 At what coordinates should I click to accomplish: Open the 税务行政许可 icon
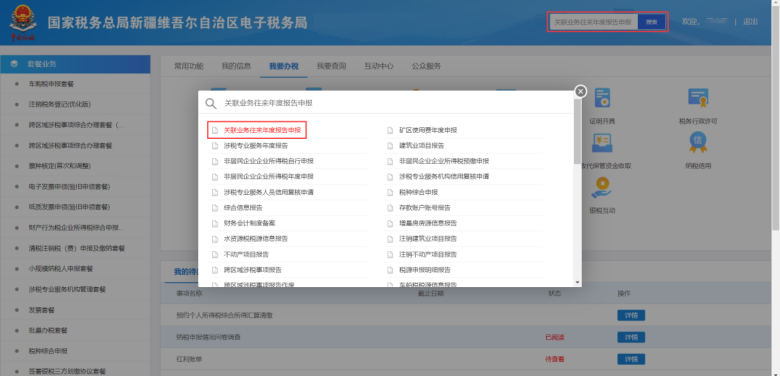698,98
